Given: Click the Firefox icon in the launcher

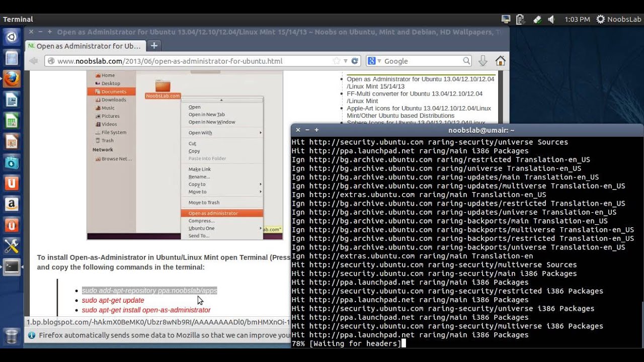Looking at the screenshot, I should [x=12, y=79].
